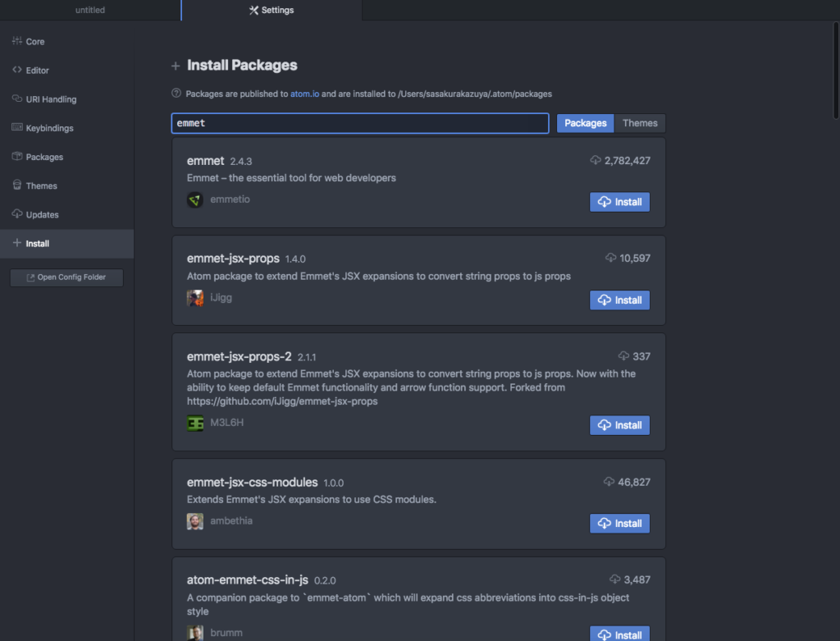This screenshot has height=641, width=840.
Task: Click the Core sliders icon
Action: click(17, 41)
